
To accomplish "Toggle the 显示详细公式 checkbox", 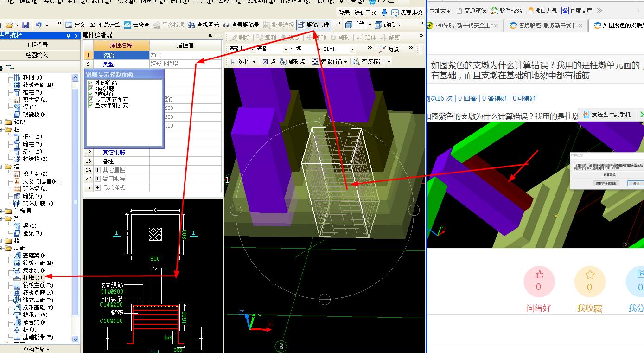I will pyautogui.click(x=90, y=105).
